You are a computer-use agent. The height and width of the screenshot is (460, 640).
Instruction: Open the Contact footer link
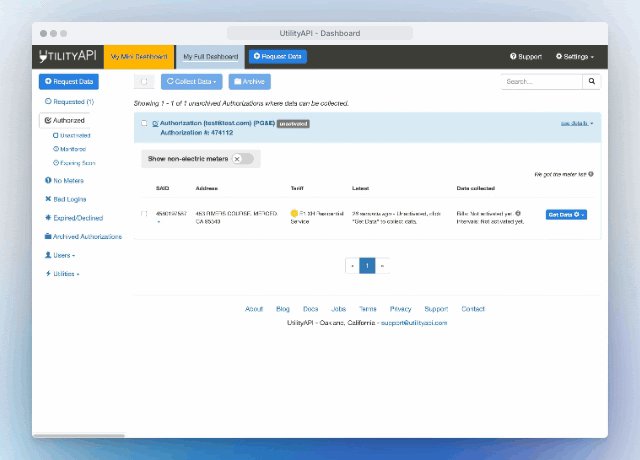473,309
